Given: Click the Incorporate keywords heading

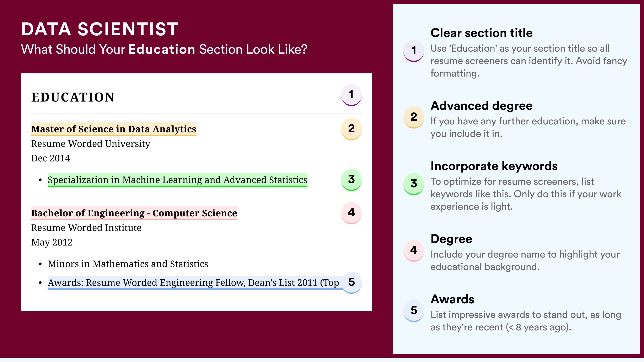Looking at the screenshot, I should [494, 166].
